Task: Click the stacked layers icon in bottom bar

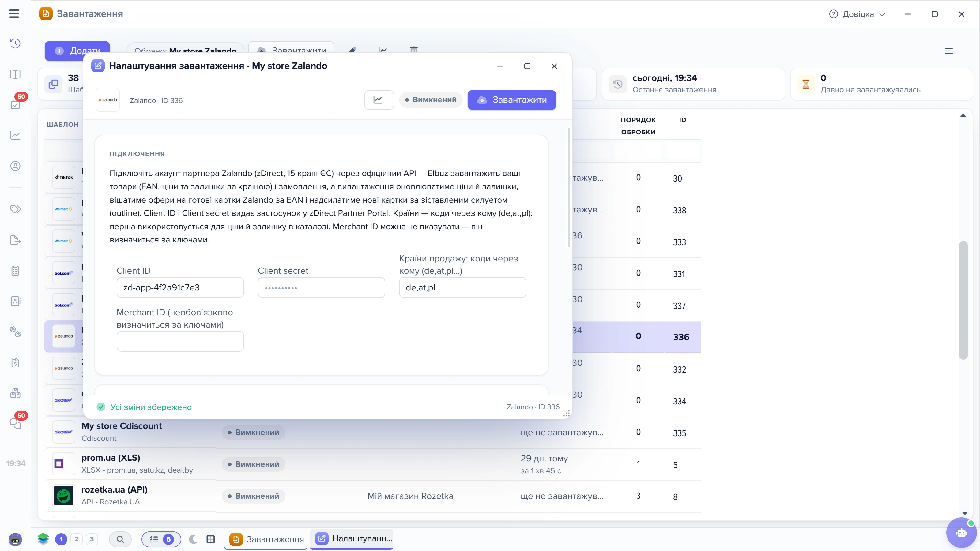Action: click(43, 539)
